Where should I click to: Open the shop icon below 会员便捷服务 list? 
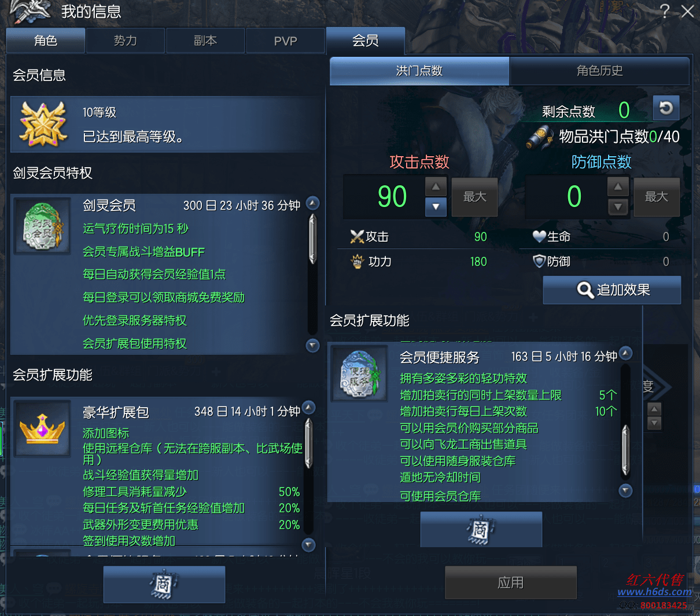[481, 529]
